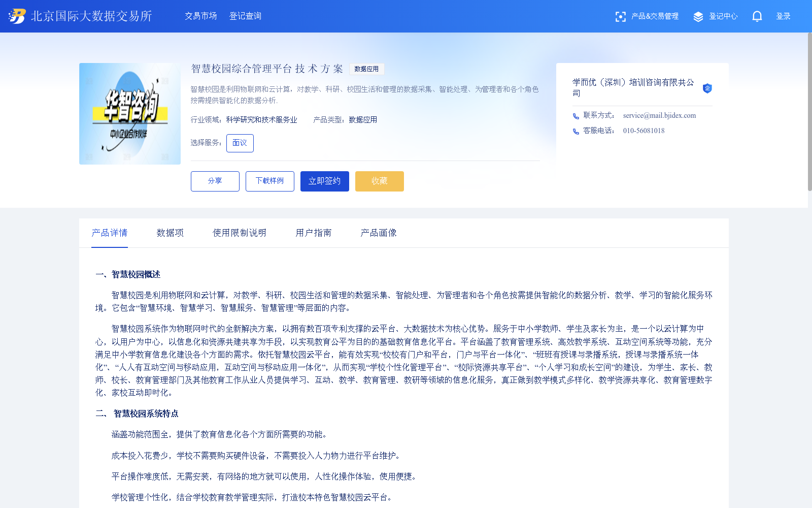Screen dimensions: 812x508
Task: Click the product title 智慧校园综合管理平台技术方案
Action: point(267,69)
